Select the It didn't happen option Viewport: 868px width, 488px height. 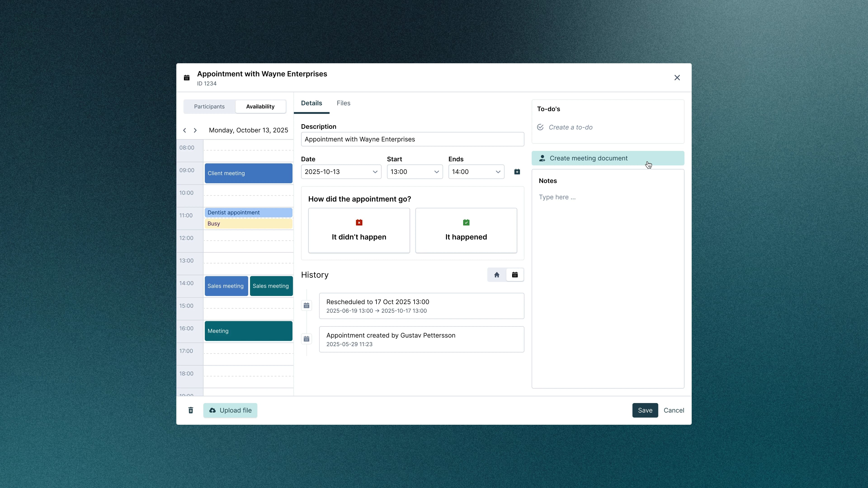[x=359, y=230]
